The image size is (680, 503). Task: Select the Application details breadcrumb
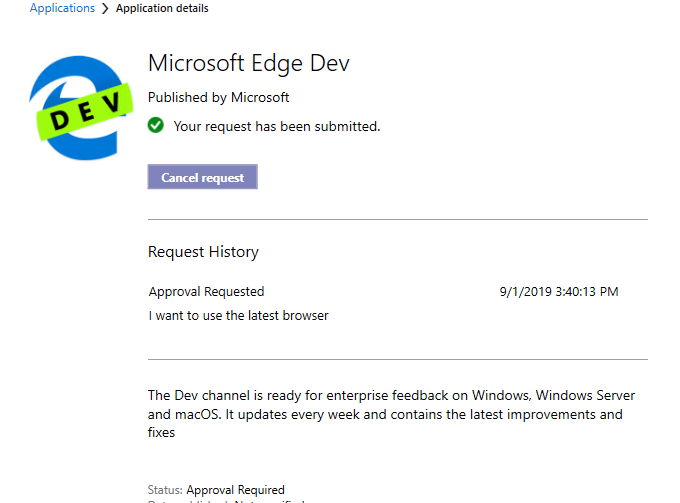pyautogui.click(x=162, y=9)
